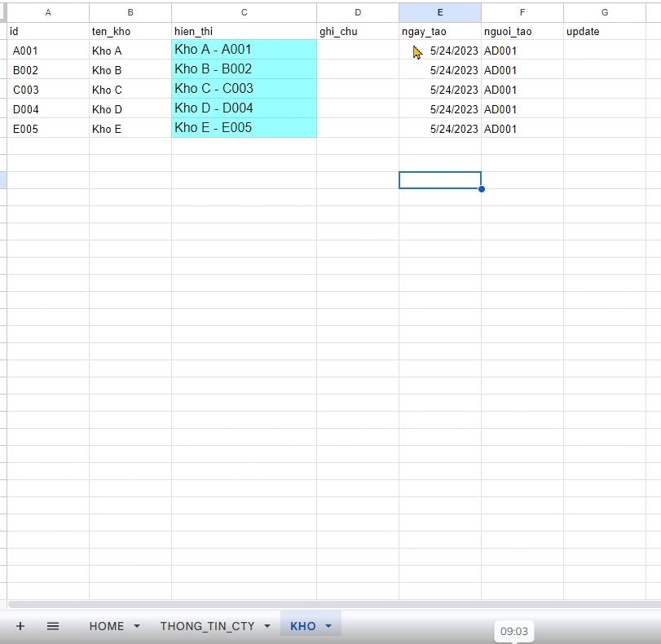Image resolution: width=661 pixels, height=644 pixels.
Task: Open the HOME tab dropdown arrow
Action: tap(137, 626)
